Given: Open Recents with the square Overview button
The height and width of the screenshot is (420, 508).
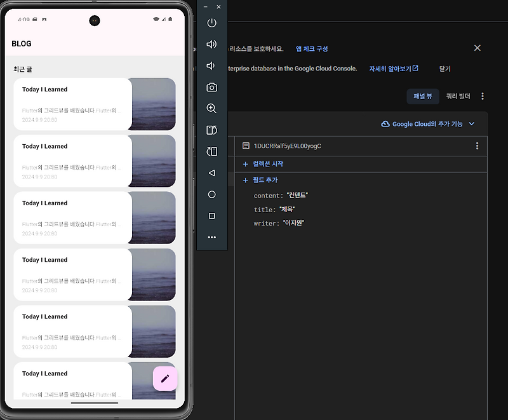Looking at the screenshot, I should click(211, 215).
